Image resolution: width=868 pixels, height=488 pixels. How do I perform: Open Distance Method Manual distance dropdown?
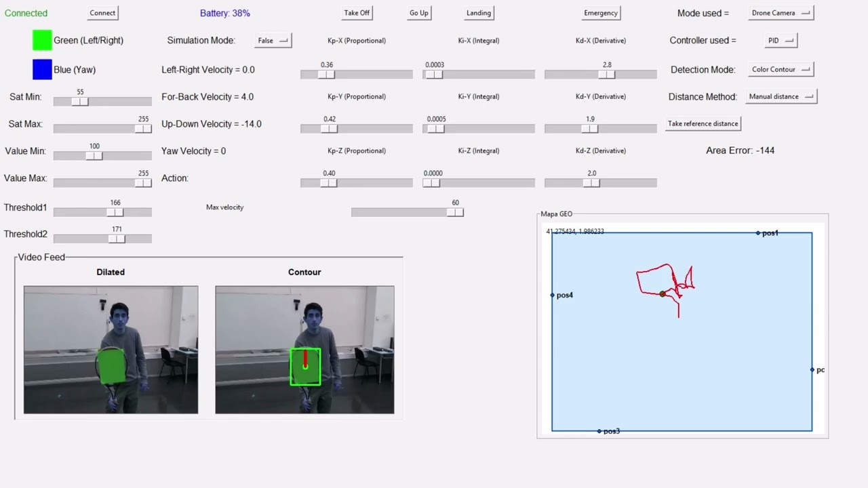pyautogui.click(x=781, y=96)
